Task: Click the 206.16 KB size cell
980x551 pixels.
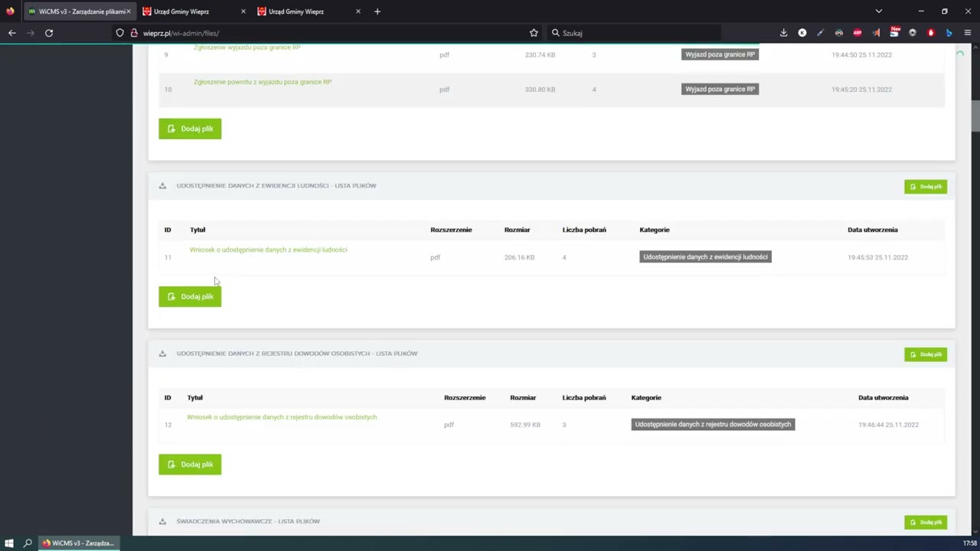Action: point(519,257)
